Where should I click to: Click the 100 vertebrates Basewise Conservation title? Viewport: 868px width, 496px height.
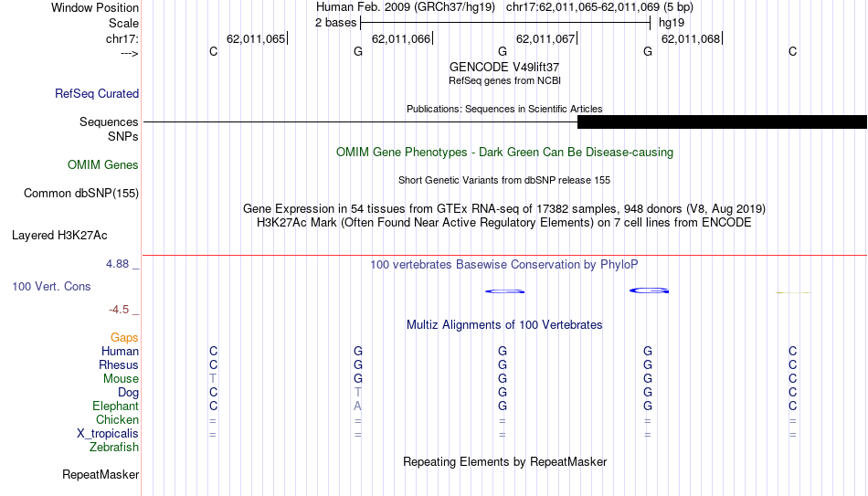click(504, 265)
